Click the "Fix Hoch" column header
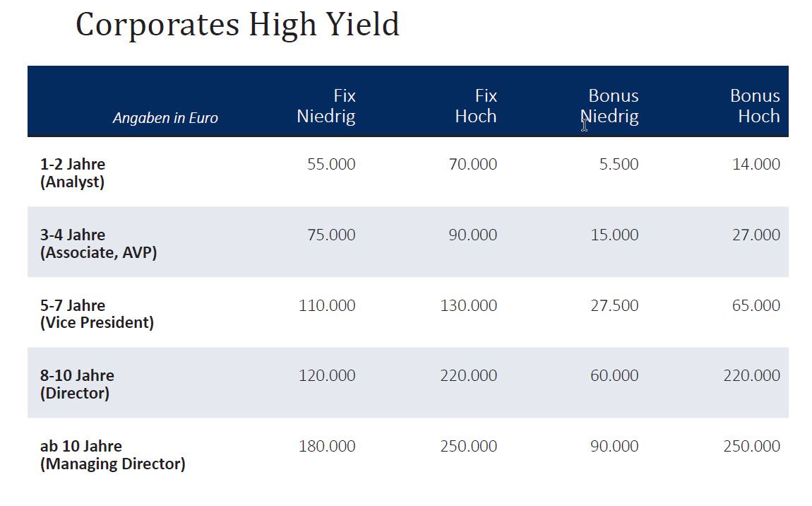 (x=476, y=106)
